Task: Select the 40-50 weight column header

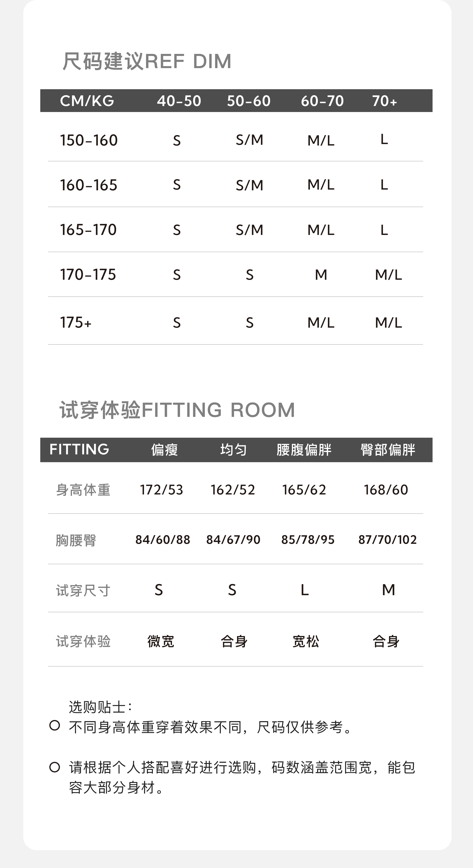Action: pyautogui.click(x=179, y=101)
